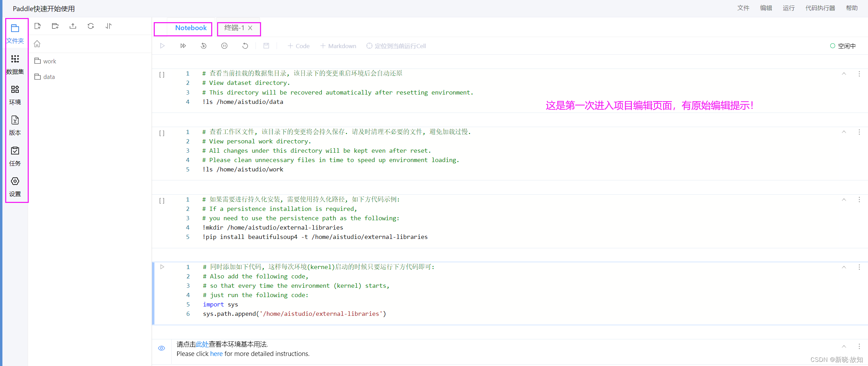This screenshot has height=366, width=868.
Task: Restart kernel and run icon
Action: point(204,46)
